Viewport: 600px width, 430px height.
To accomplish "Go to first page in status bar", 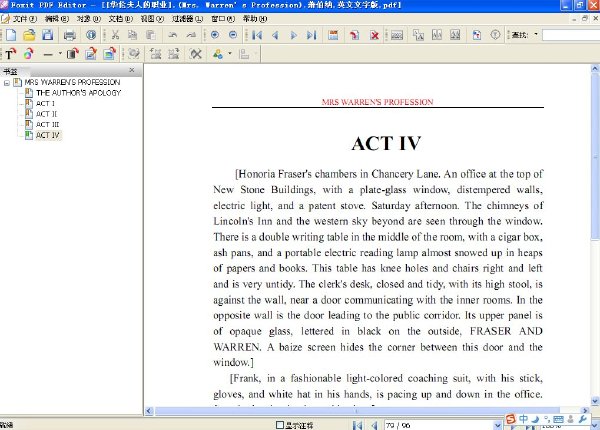I will [357, 425].
